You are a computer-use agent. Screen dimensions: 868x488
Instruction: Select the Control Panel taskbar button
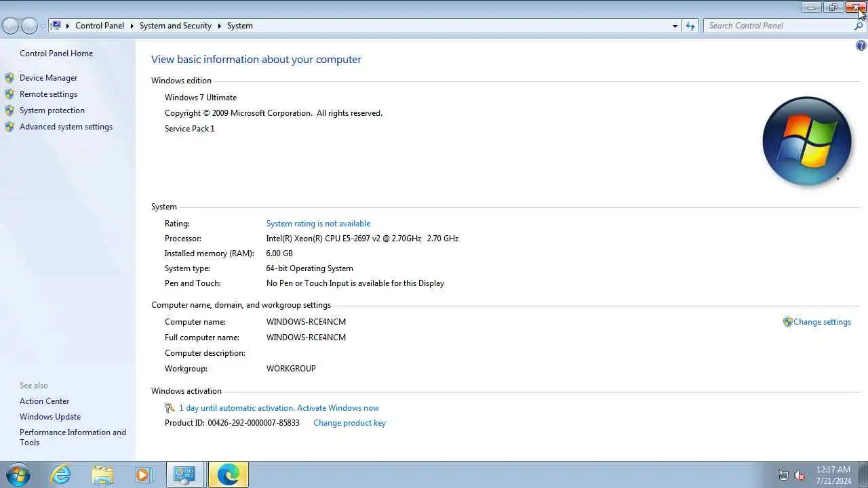coord(184,474)
